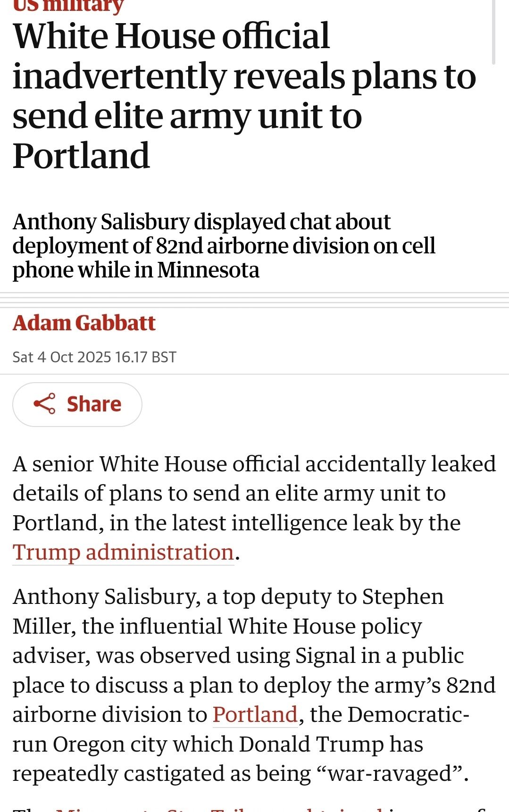Open the US military section link
The width and height of the screenshot is (509, 812).
point(68,7)
